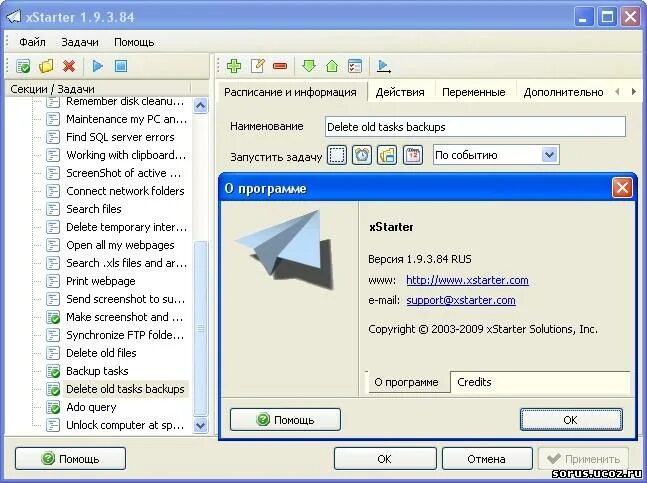
Task: Select the dotted rectangle launch icon
Action: click(x=337, y=156)
